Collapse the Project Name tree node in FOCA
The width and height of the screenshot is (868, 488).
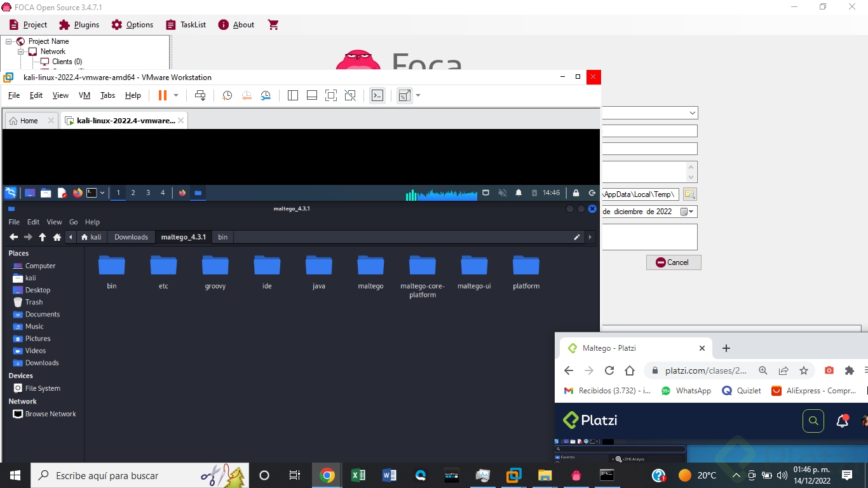click(x=9, y=41)
